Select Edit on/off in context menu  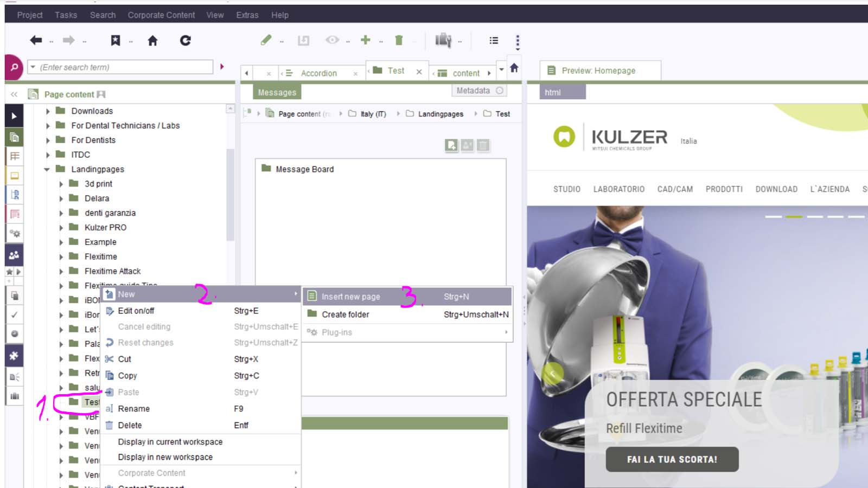click(x=136, y=311)
